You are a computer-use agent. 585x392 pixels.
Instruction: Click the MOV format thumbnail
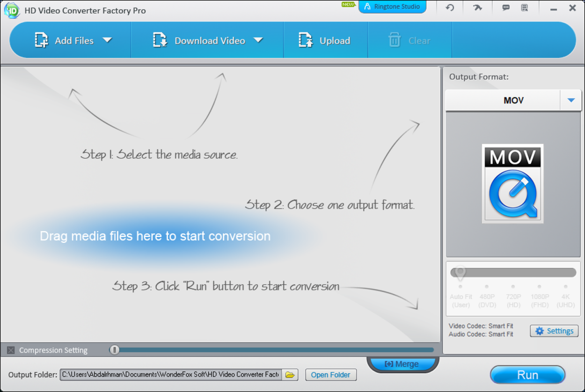512,183
